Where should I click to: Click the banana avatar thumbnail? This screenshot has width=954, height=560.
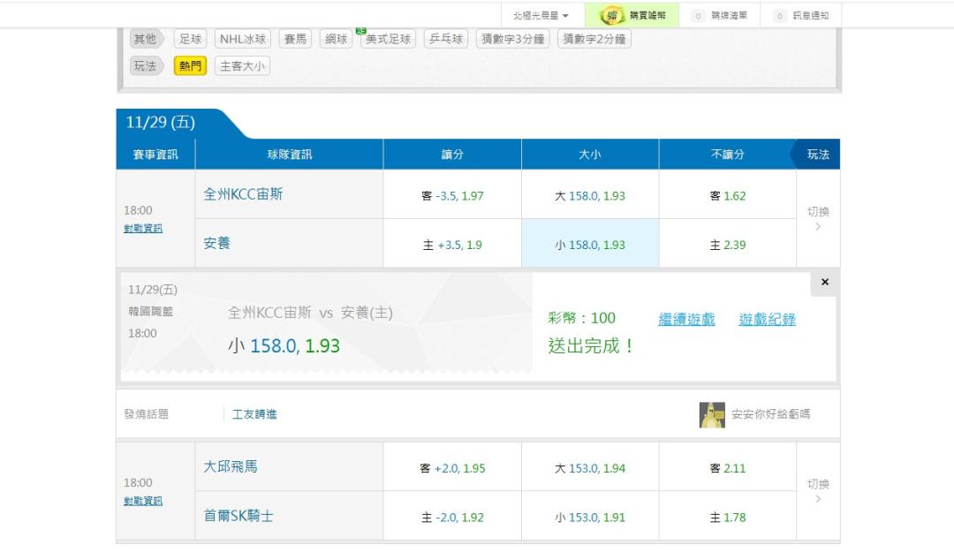pyautogui.click(x=712, y=414)
